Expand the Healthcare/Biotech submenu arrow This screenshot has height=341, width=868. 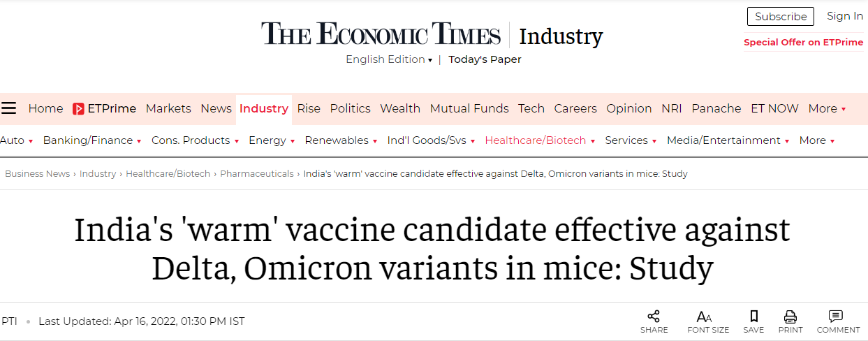pyautogui.click(x=593, y=141)
